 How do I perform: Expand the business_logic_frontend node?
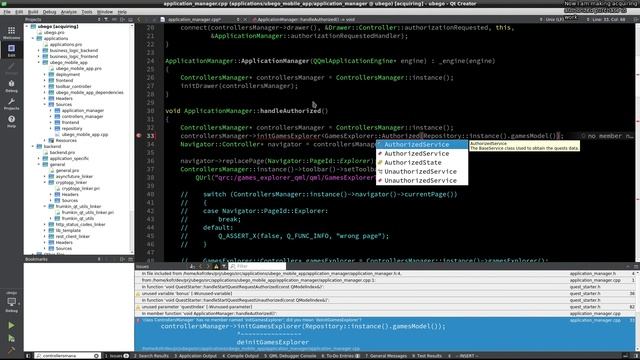(39, 56)
